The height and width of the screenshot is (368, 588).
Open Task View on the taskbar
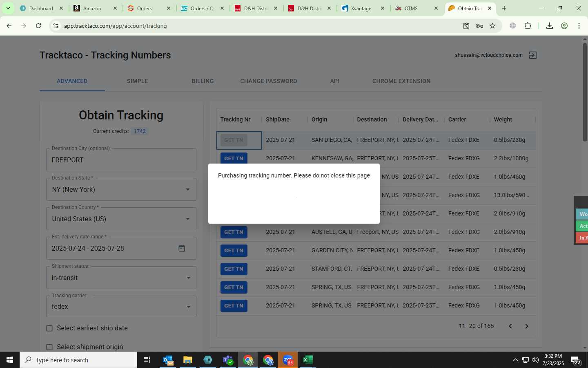pyautogui.click(x=147, y=360)
